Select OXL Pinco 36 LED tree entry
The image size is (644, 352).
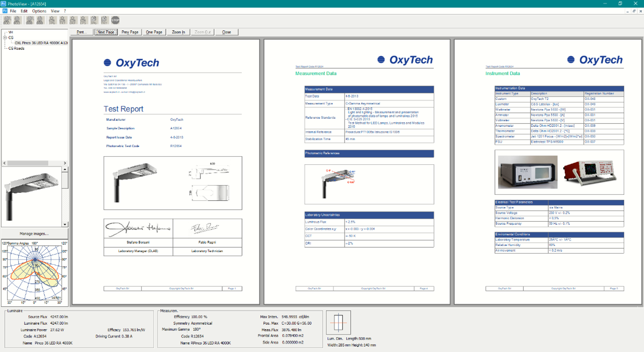pyautogui.click(x=41, y=43)
